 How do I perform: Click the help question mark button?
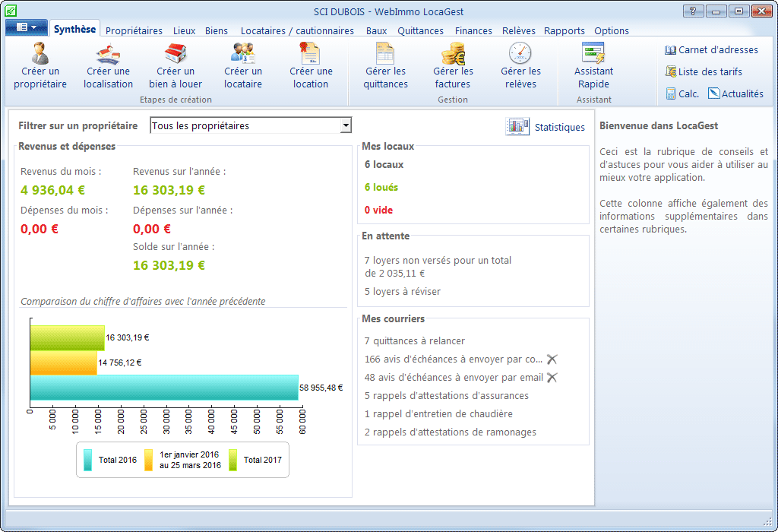tap(693, 11)
